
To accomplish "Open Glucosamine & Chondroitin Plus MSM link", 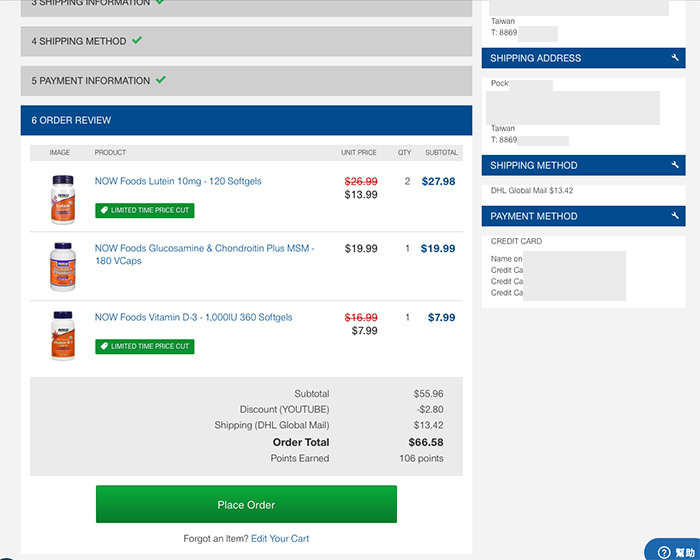I will (x=204, y=254).
